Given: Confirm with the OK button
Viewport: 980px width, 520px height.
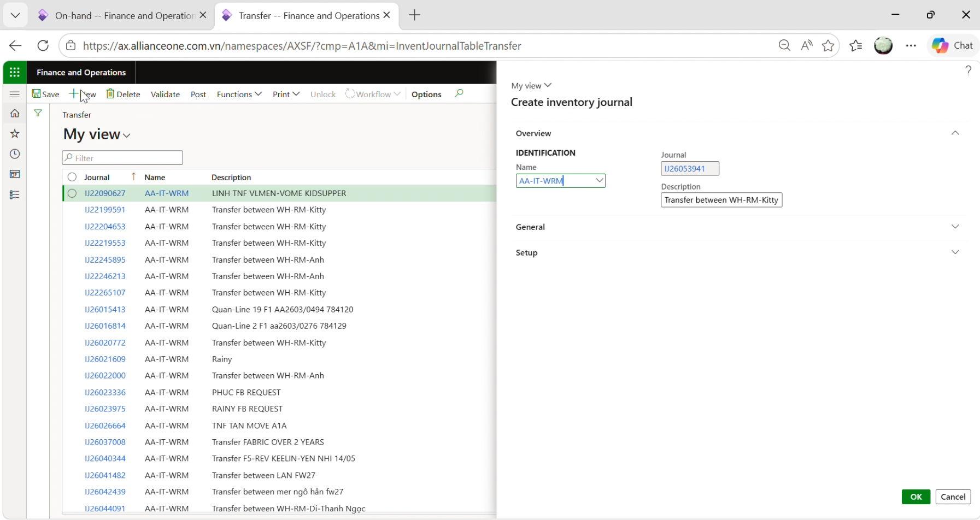Looking at the screenshot, I should (x=916, y=497).
